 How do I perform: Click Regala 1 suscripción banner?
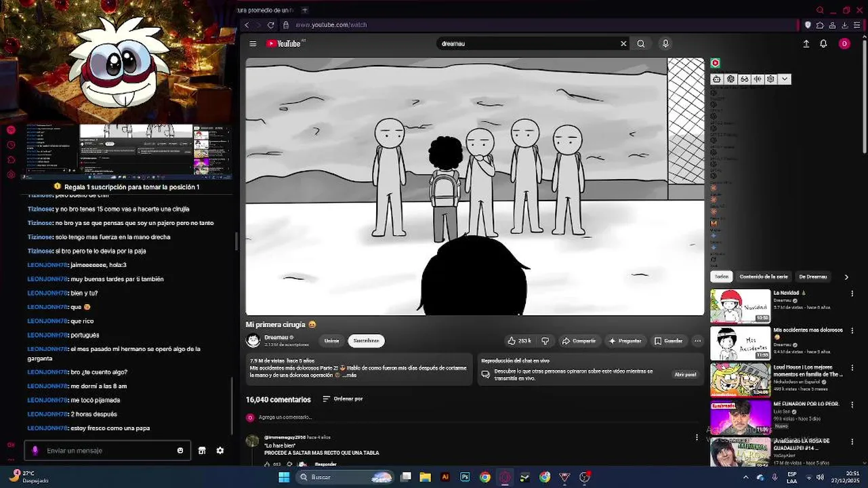[126, 187]
